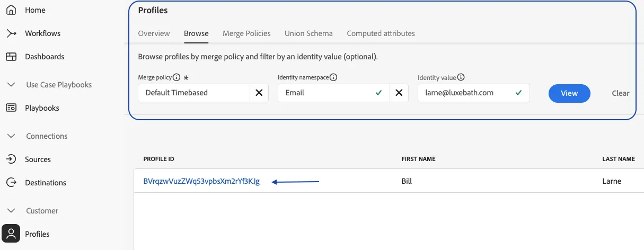
Task: Click the FIRST NAME column header
Action: pyautogui.click(x=419, y=159)
